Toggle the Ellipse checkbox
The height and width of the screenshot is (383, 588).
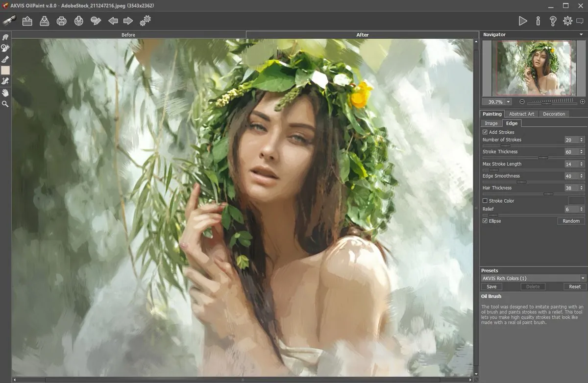485,221
